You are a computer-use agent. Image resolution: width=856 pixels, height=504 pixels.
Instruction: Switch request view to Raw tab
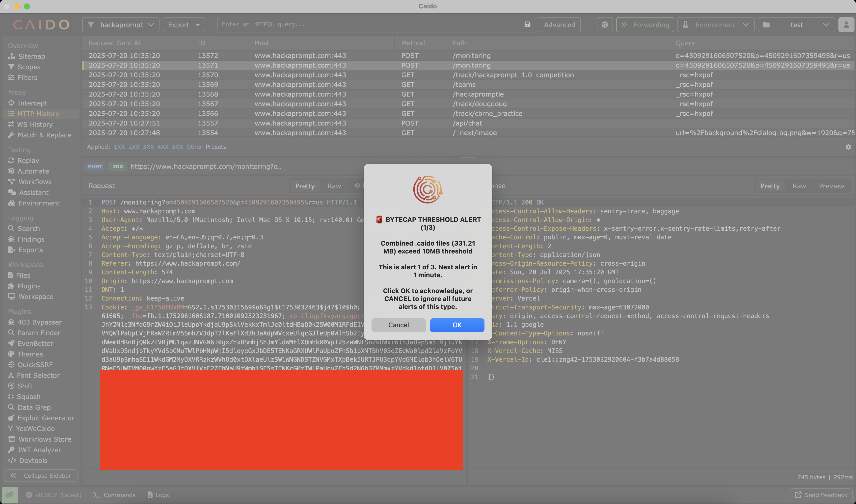coord(334,186)
